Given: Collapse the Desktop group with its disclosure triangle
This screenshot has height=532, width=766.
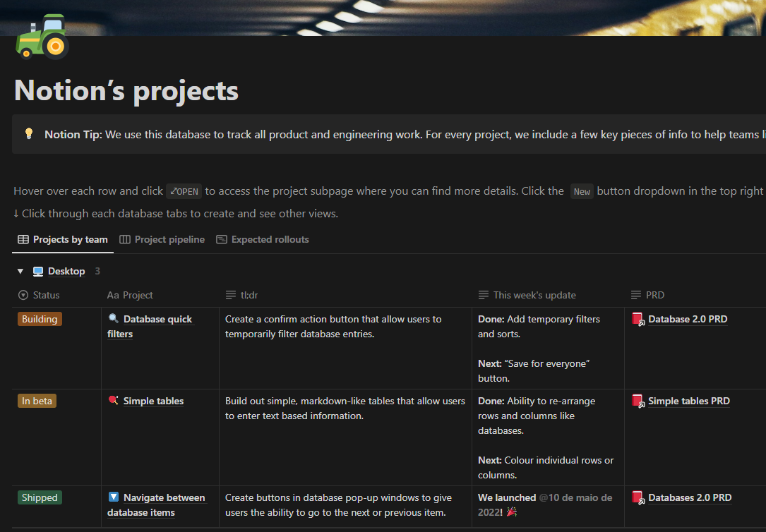Looking at the screenshot, I should click(20, 270).
